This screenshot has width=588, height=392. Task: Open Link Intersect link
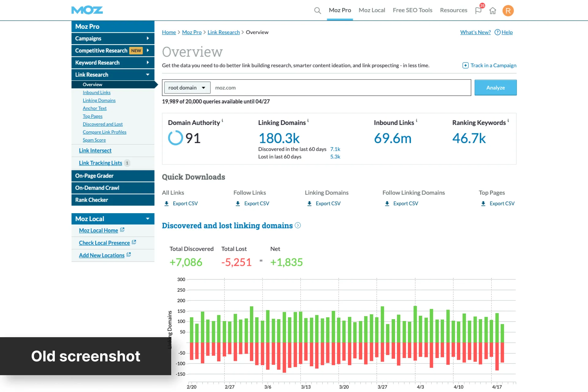pyautogui.click(x=95, y=151)
